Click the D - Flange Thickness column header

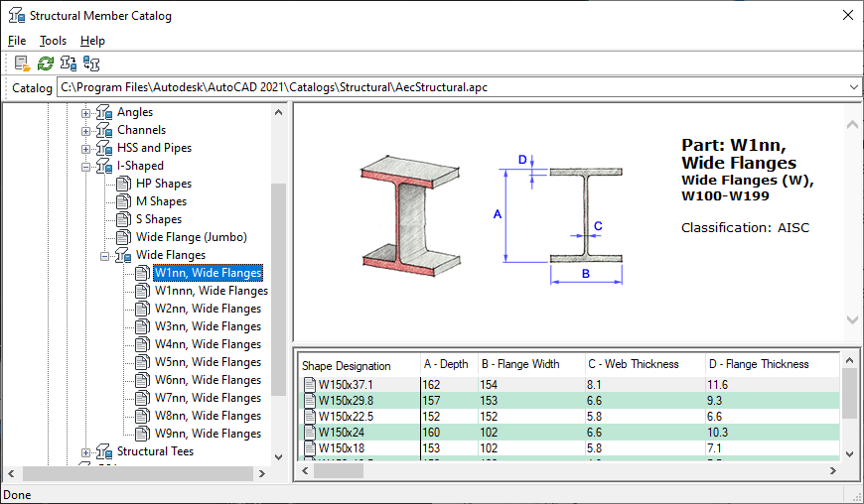tap(772, 365)
